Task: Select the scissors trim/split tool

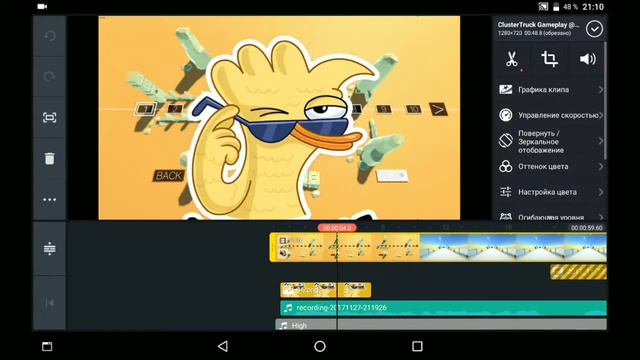Action: [512, 59]
